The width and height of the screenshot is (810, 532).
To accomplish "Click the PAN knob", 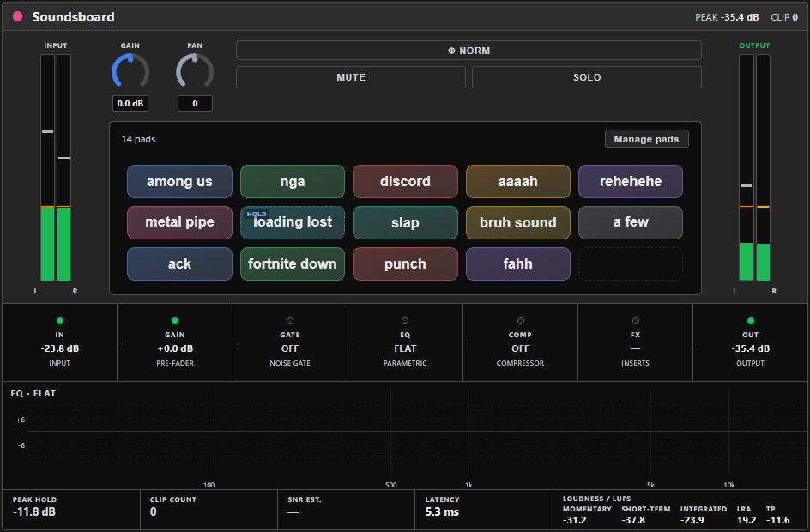I will click(195, 71).
